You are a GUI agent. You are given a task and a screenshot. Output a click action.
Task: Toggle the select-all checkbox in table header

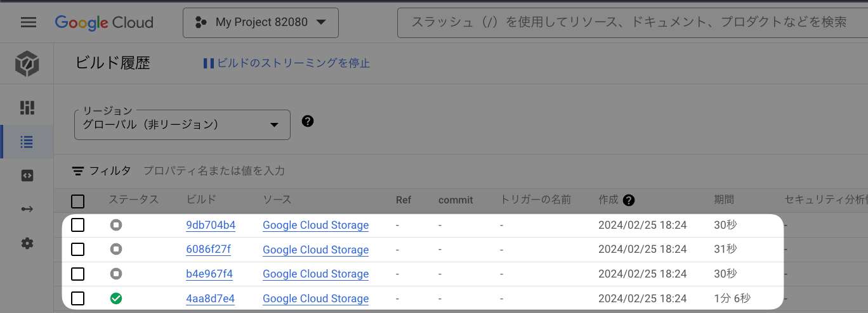(77, 201)
